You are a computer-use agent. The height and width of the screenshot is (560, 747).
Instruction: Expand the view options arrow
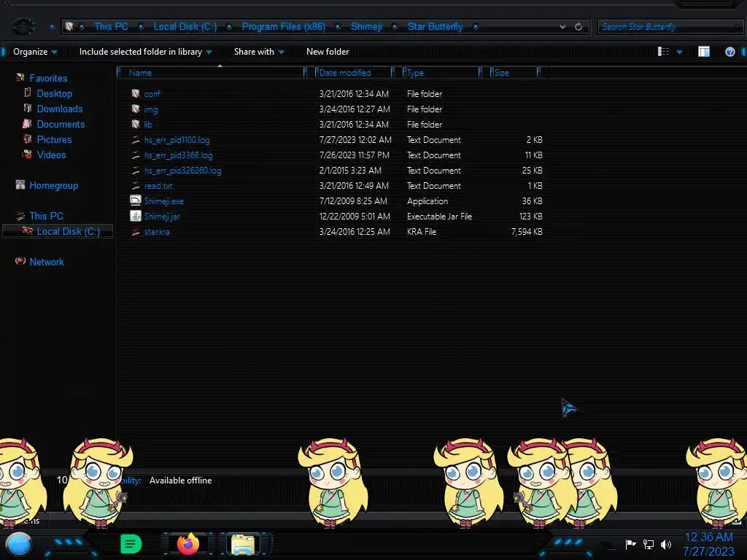679,52
